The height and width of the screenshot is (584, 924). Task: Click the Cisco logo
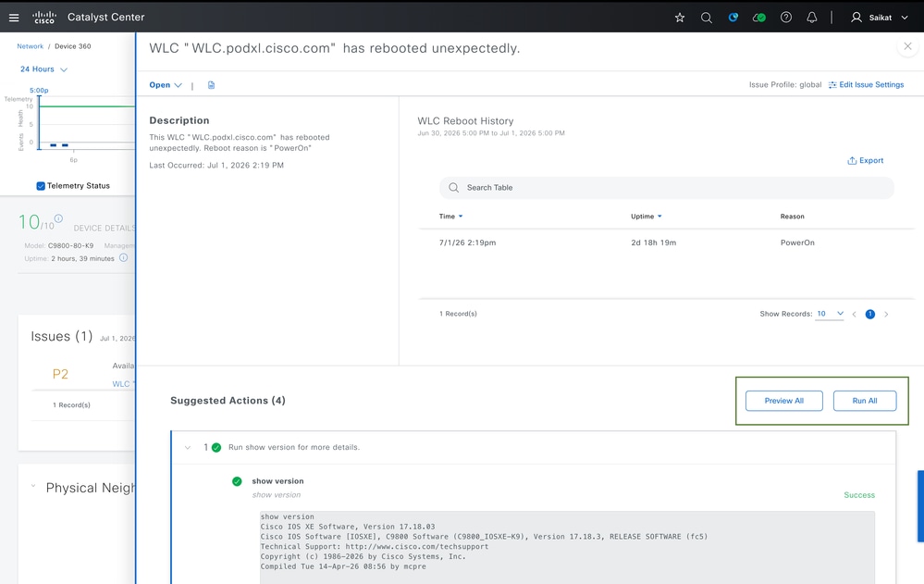44,17
